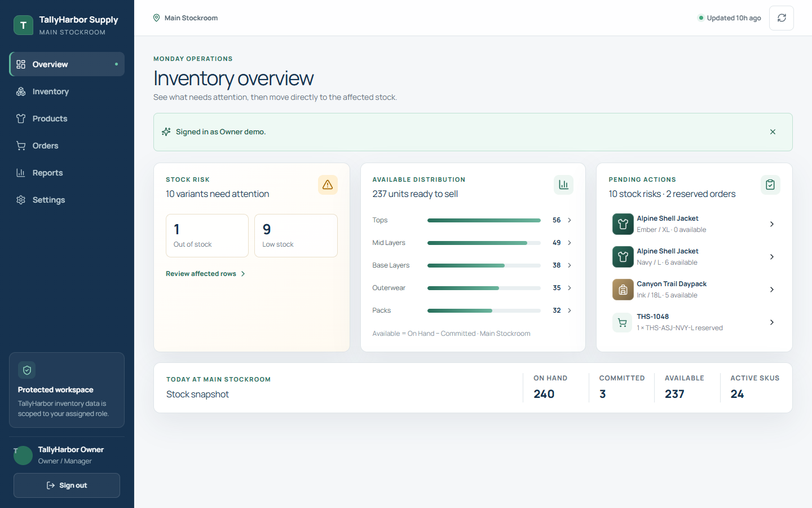This screenshot has height=508, width=812.
Task: Click the Outerwear progress bar
Action: (x=484, y=288)
